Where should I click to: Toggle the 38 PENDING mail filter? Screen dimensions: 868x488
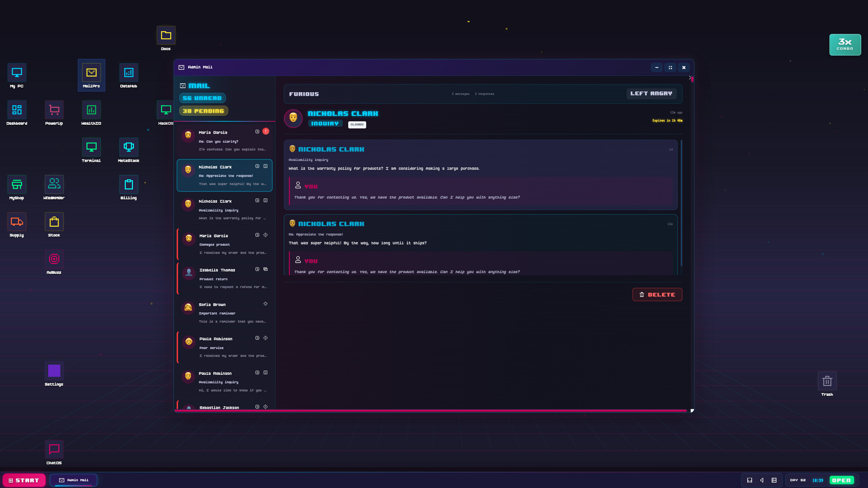[x=203, y=110]
